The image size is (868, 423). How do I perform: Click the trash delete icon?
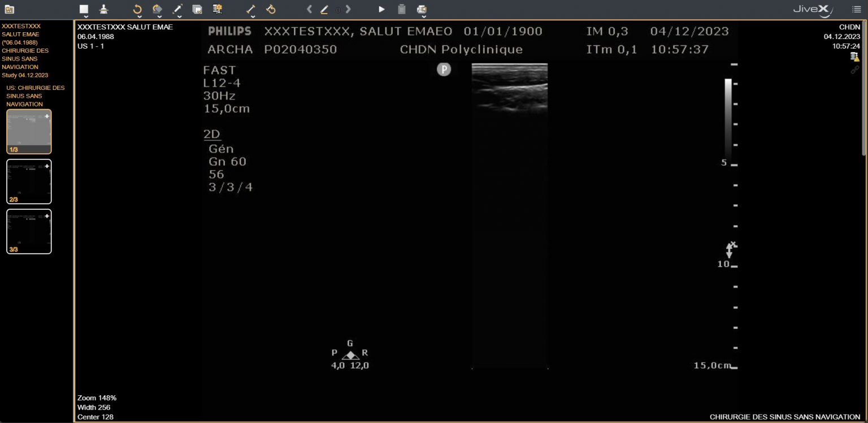401,9
